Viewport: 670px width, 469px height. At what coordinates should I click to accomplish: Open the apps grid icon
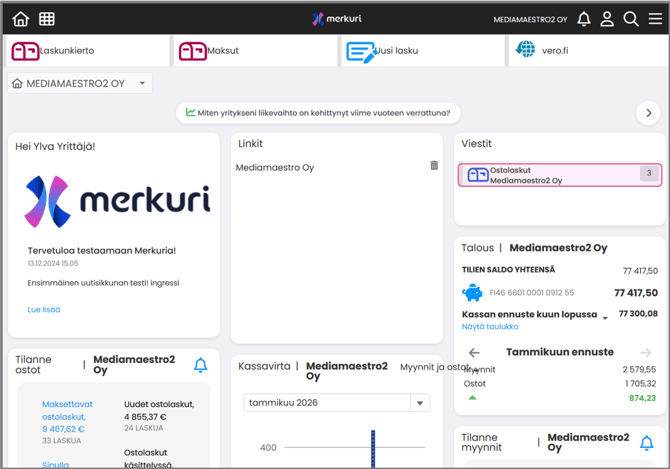click(47, 19)
